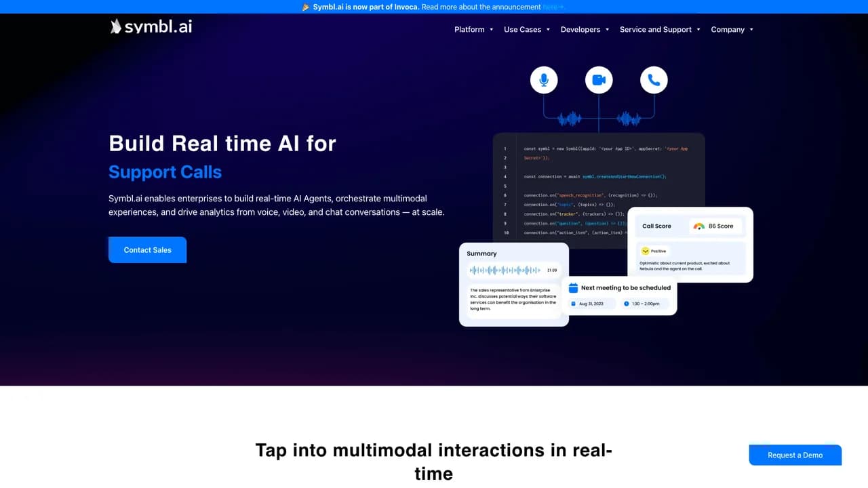
Task: Click the Positive smiley face icon
Action: pos(646,251)
